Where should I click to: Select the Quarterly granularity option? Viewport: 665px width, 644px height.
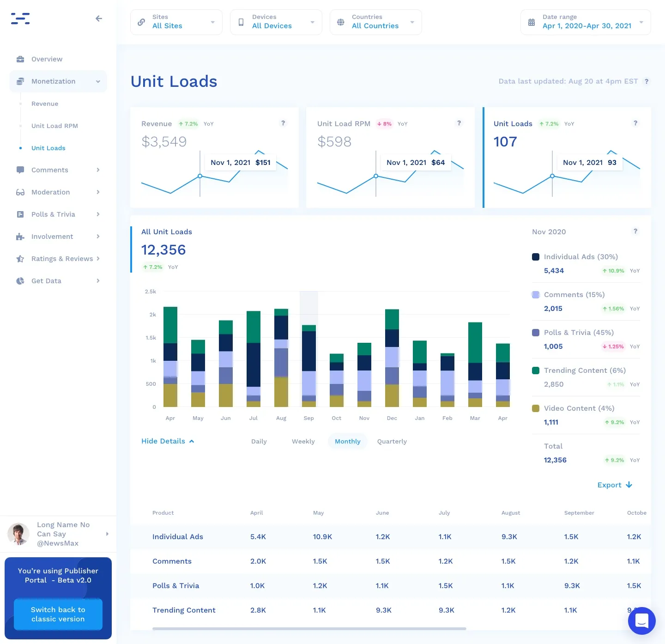coord(392,442)
